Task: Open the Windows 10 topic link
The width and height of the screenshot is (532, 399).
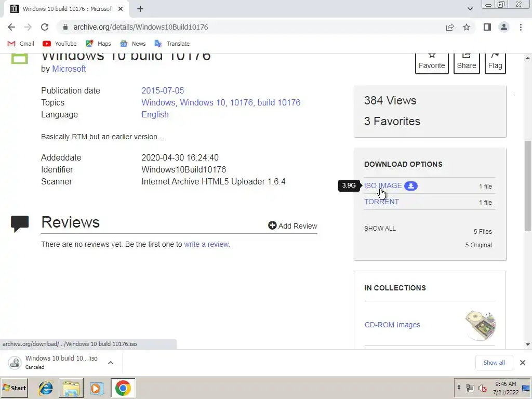Action: pyautogui.click(x=202, y=102)
